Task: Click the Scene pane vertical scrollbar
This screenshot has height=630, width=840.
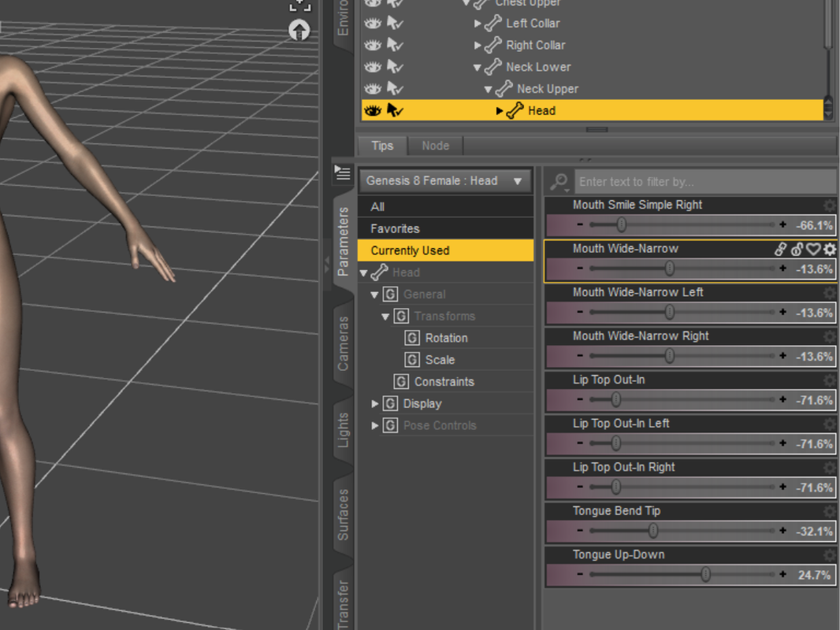Action: [x=828, y=60]
